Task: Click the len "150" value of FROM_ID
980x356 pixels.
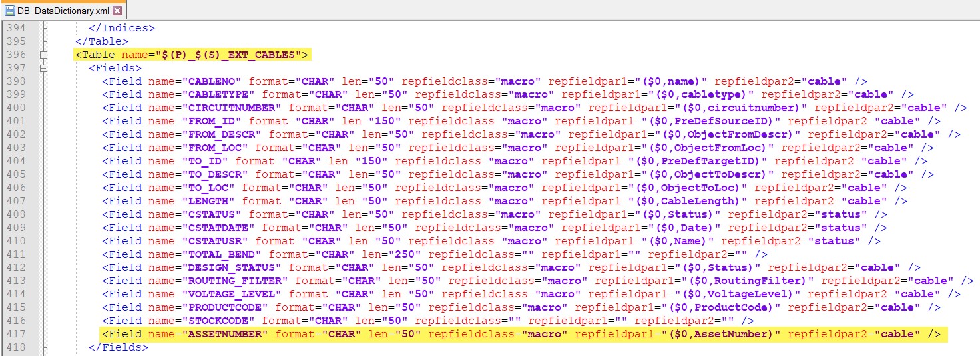Action: [385, 121]
